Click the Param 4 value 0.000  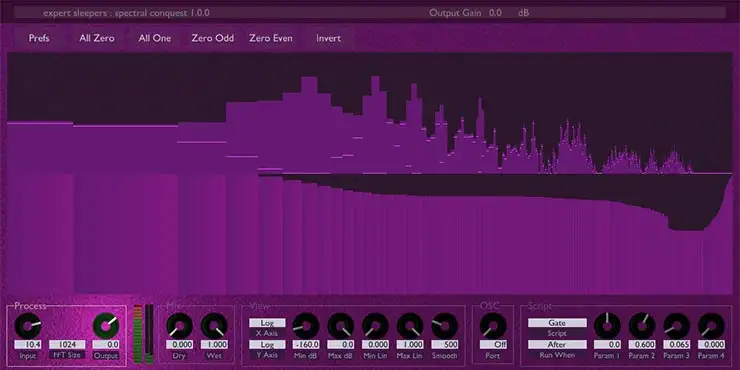point(711,345)
